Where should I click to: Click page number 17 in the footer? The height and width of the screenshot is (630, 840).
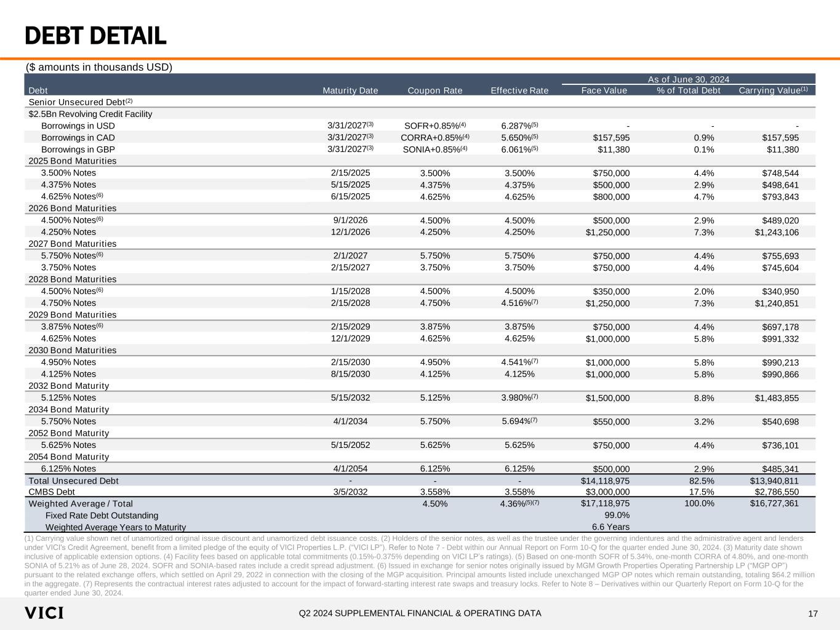tap(812, 613)
